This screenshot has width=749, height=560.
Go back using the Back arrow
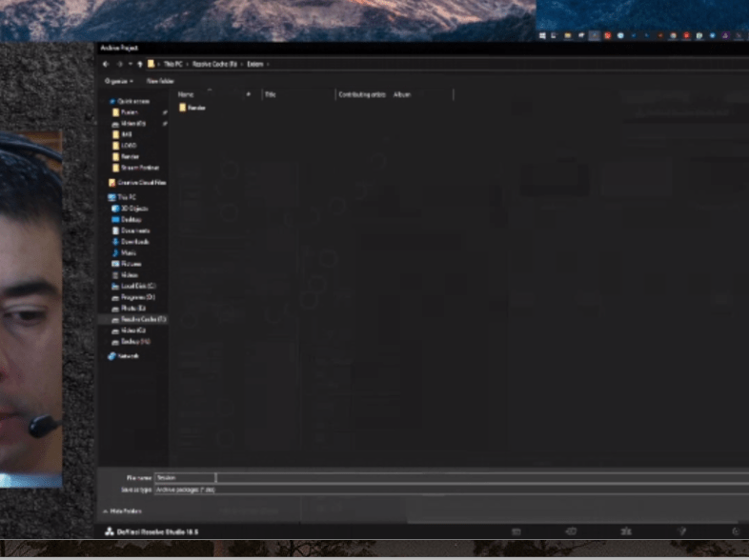[x=106, y=64]
